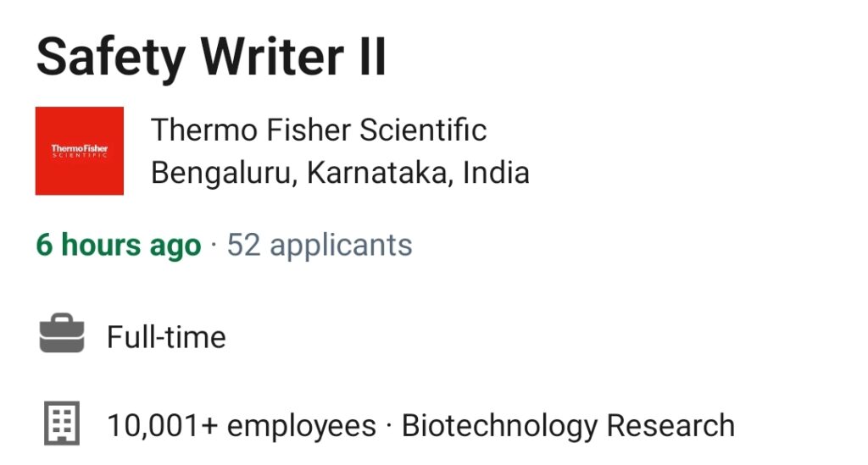Click the word Fisher in company name

coord(309,130)
